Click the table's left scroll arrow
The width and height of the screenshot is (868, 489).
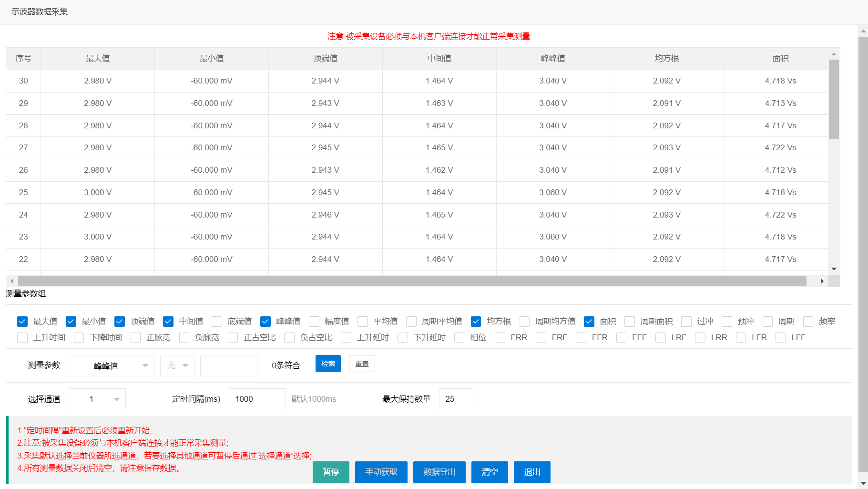(12, 281)
